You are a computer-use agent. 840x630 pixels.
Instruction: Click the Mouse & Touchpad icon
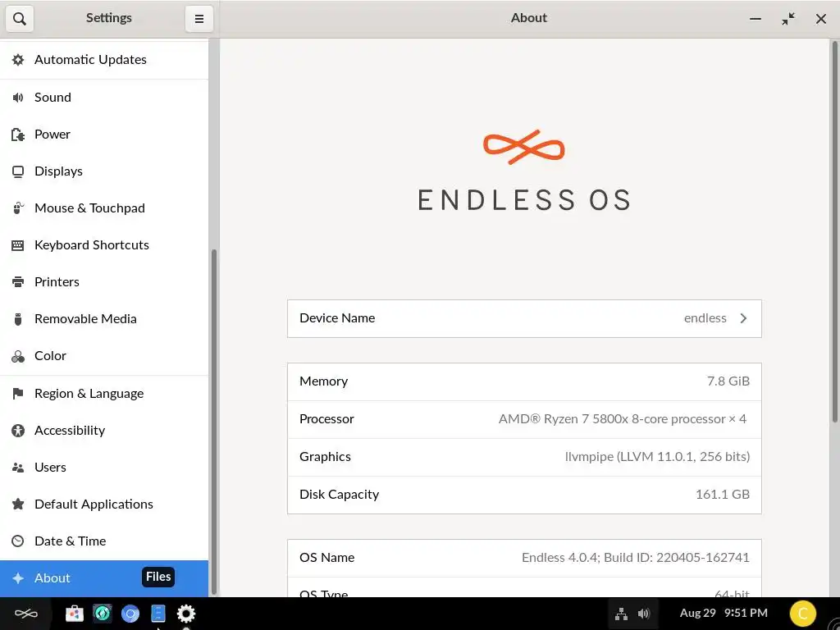pyautogui.click(x=18, y=208)
